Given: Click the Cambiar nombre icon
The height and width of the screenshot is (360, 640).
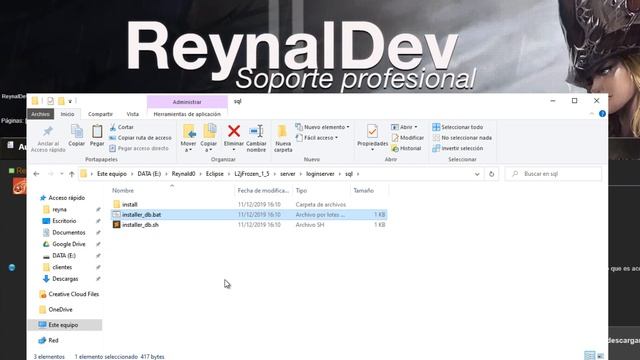Looking at the screenshot, I should pyautogui.click(x=256, y=131).
